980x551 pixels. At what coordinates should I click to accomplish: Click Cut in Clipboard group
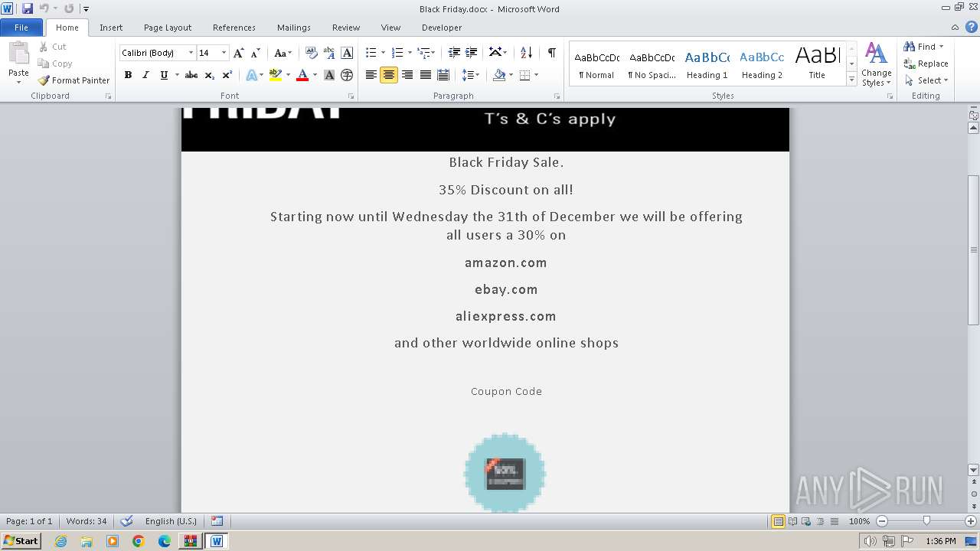coord(53,47)
